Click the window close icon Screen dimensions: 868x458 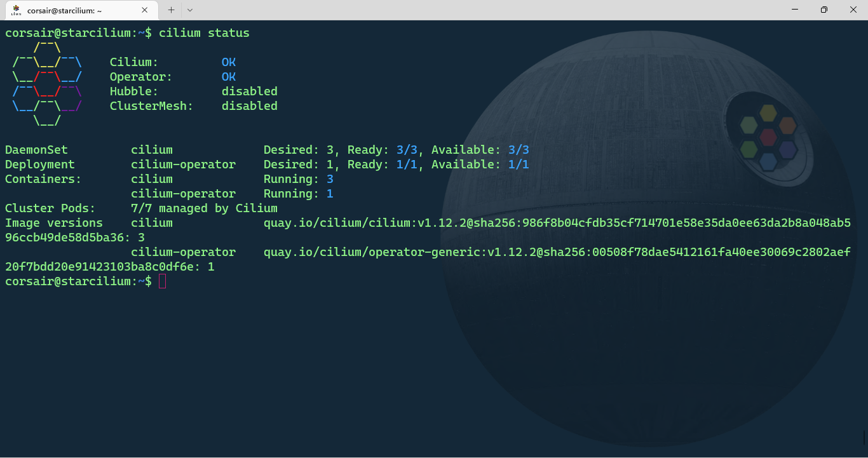(x=853, y=10)
